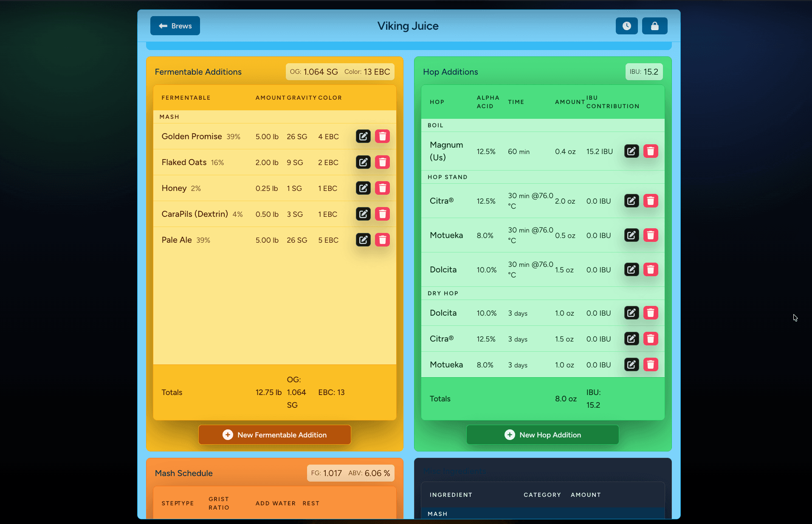This screenshot has height=524, width=812.
Task: Select Golden Promise fermentable name
Action: [x=192, y=136]
